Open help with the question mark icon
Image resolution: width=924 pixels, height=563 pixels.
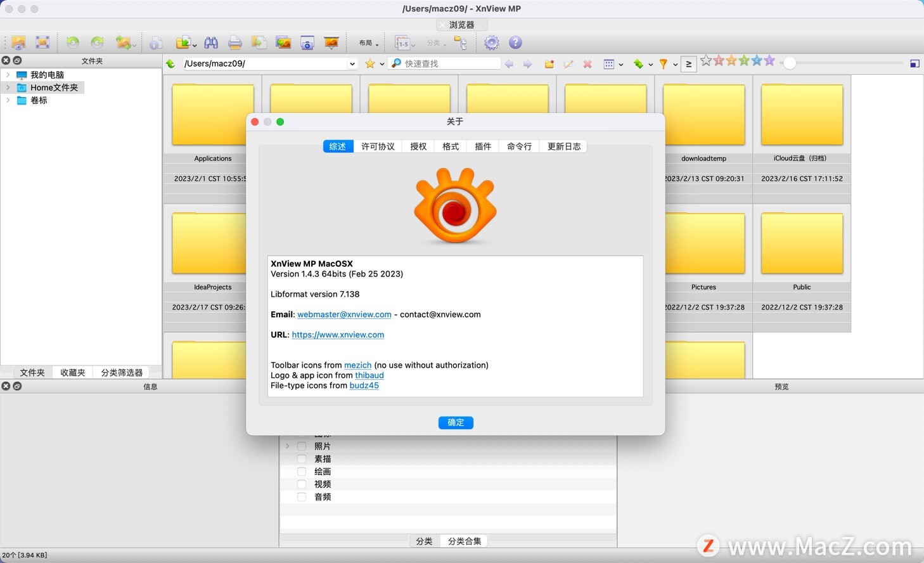(516, 42)
